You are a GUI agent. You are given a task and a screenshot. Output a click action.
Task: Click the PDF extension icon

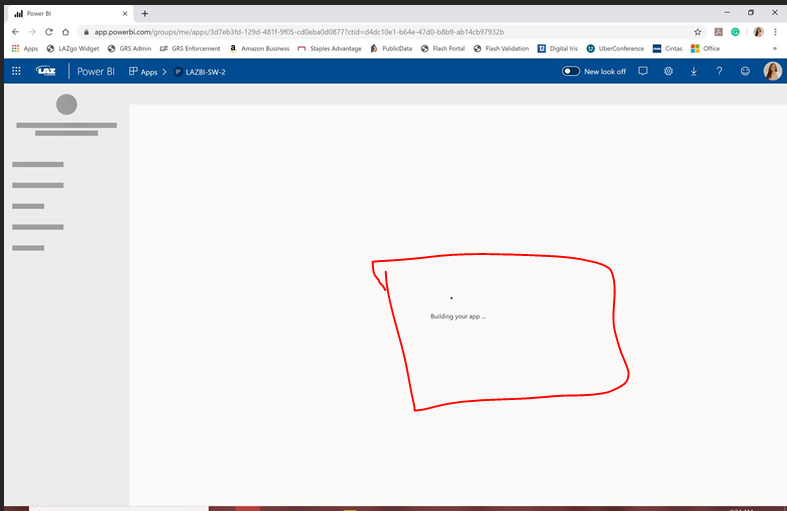click(x=719, y=32)
